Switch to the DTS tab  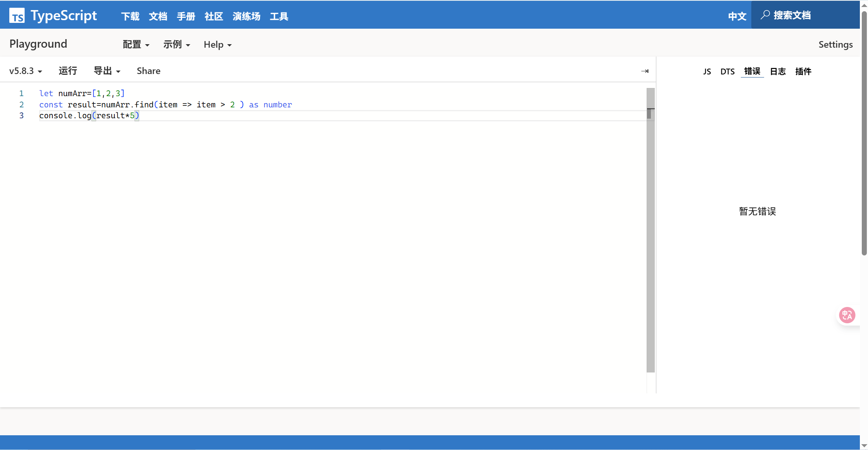(x=727, y=71)
